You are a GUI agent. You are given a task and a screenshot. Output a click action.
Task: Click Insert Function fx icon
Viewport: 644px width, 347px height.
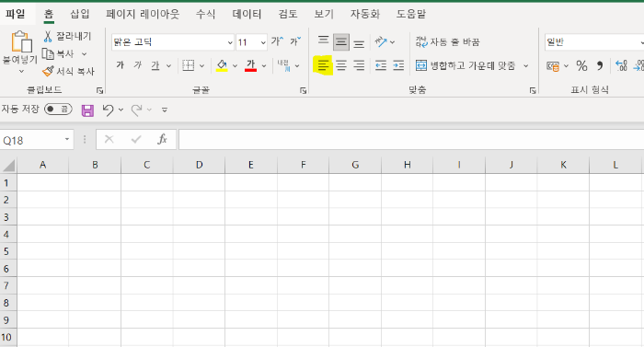[x=162, y=139]
